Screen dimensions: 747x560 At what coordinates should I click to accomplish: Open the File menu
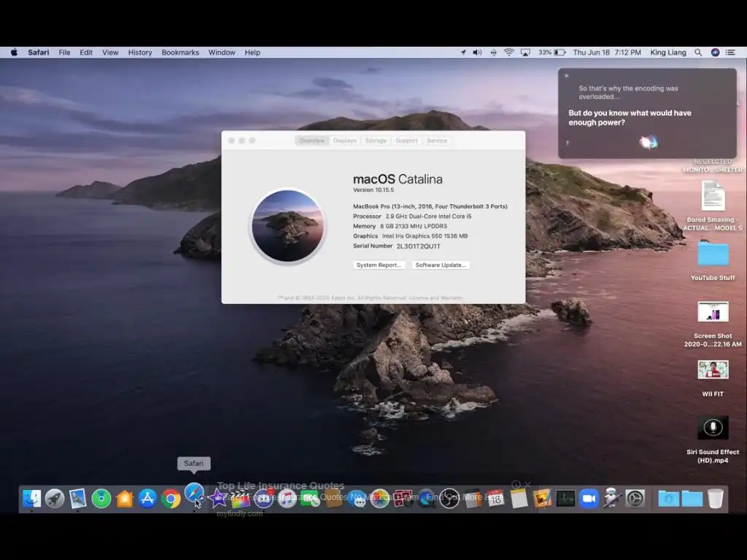[64, 52]
